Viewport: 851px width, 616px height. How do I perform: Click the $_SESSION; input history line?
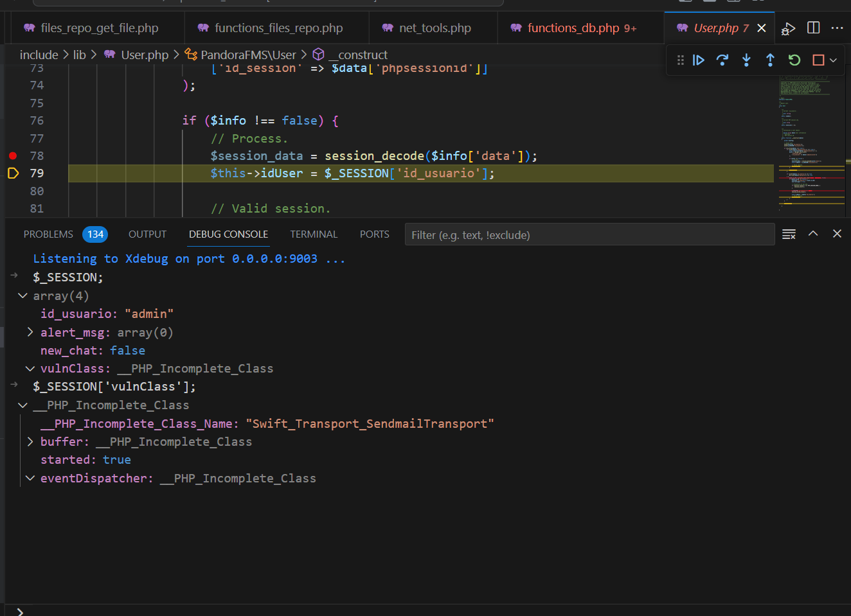click(x=67, y=277)
